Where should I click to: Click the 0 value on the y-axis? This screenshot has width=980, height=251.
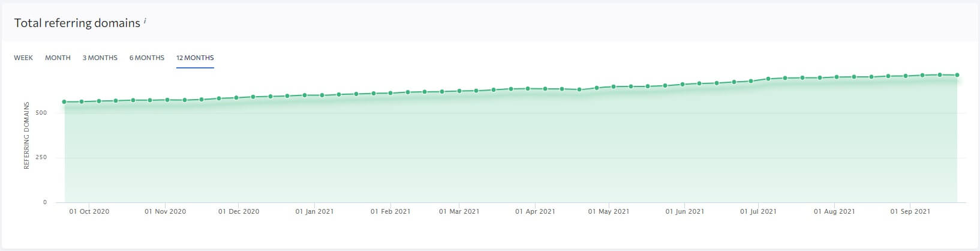coord(44,202)
